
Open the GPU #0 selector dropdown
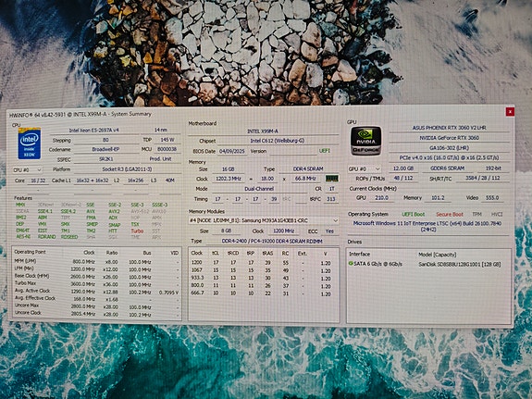pyautogui.click(x=364, y=168)
